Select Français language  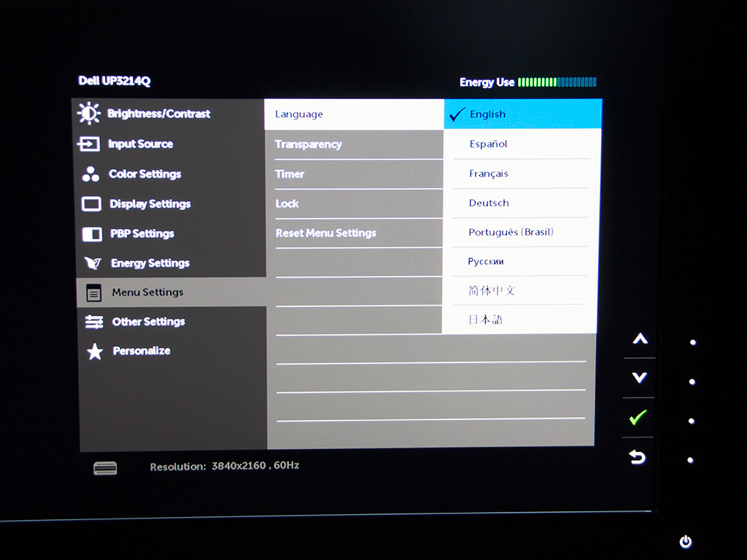pos(522,174)
